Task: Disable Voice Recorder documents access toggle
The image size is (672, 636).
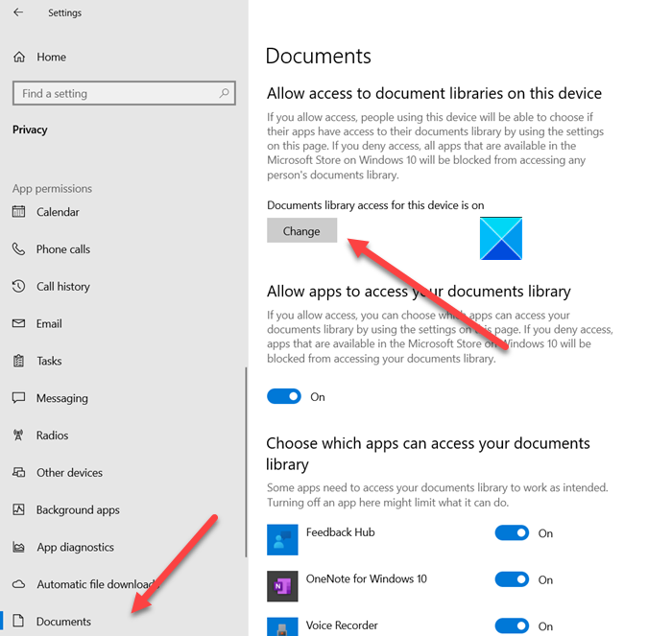Action: pos(512,625)
